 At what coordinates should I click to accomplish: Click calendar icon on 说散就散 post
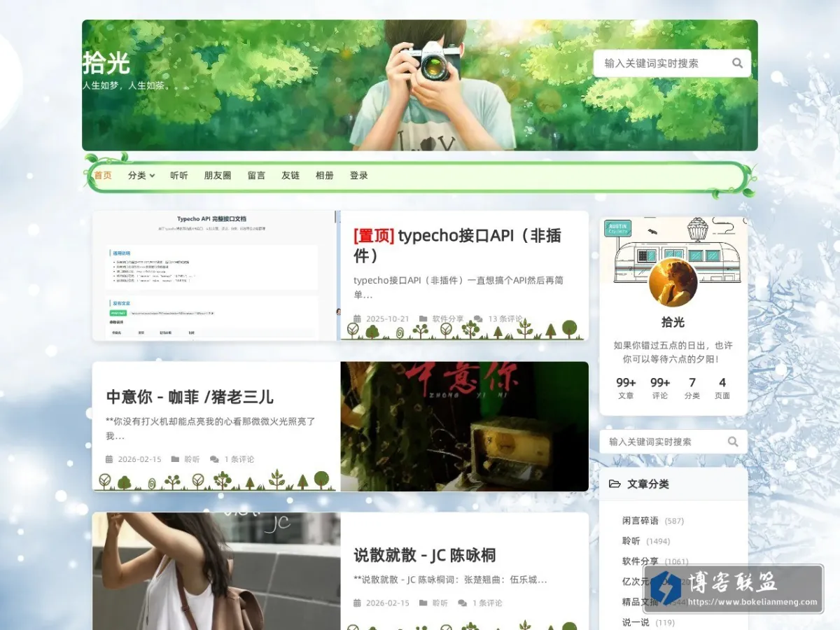tap(357, 603)
